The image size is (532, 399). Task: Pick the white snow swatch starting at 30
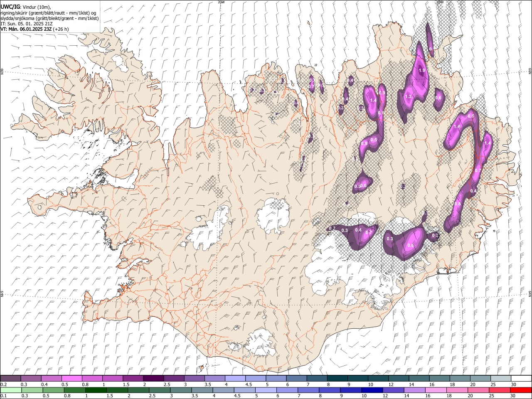point(521,378)
